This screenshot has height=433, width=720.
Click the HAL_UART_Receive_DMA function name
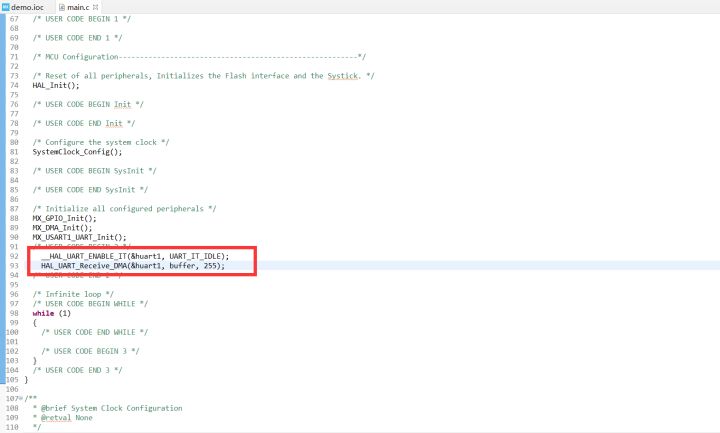pos(84,266)
